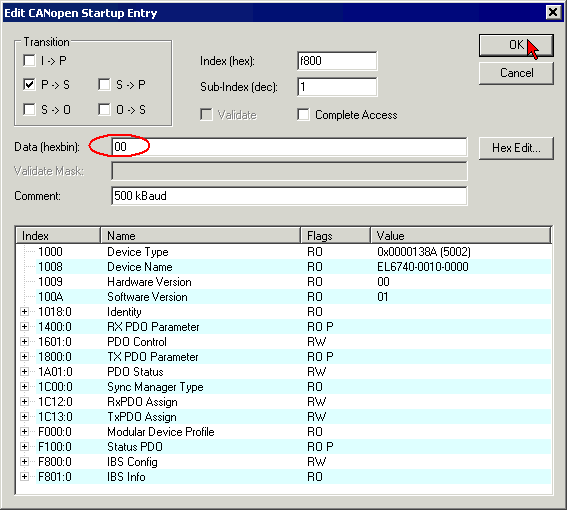Select the PDO Status row name

pyautogui.click(x=135, y=372)
